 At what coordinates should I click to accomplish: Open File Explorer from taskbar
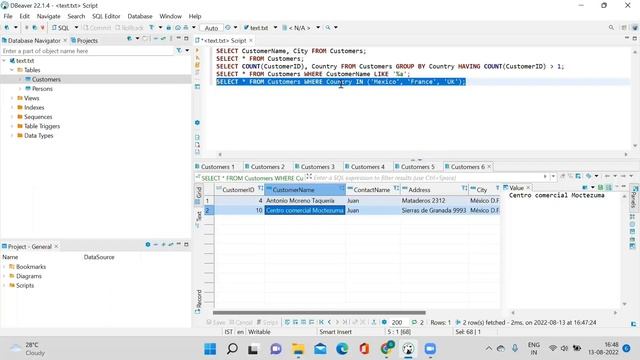click(x=298, y=349)
